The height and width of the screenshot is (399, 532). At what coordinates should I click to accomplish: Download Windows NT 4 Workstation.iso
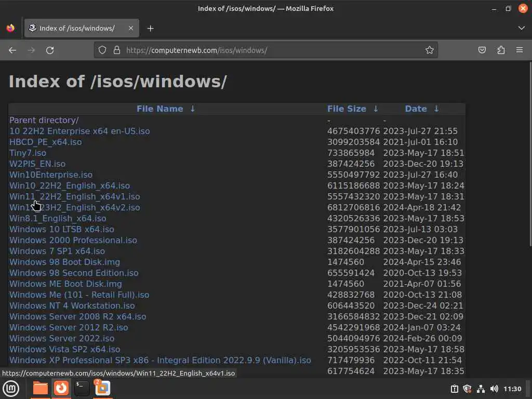(x=72, y=305)
